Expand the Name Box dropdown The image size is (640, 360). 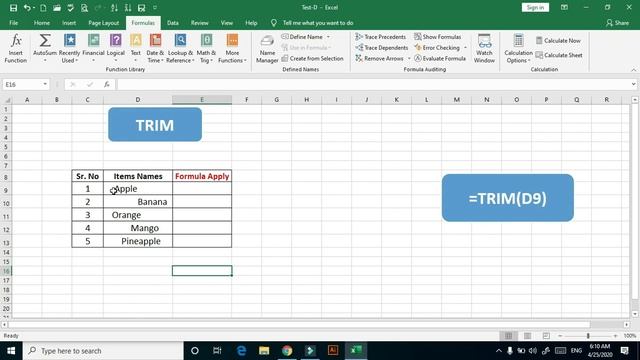(x=45, y=84)
